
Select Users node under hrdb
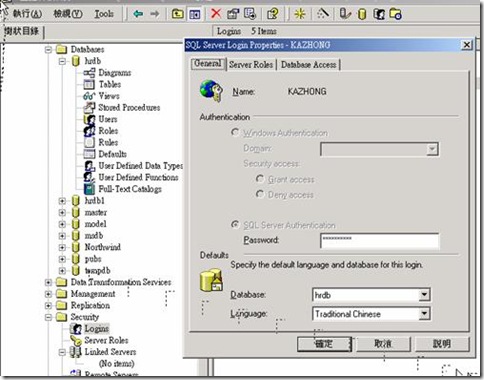pyautogui.click(x=108, y=119)
